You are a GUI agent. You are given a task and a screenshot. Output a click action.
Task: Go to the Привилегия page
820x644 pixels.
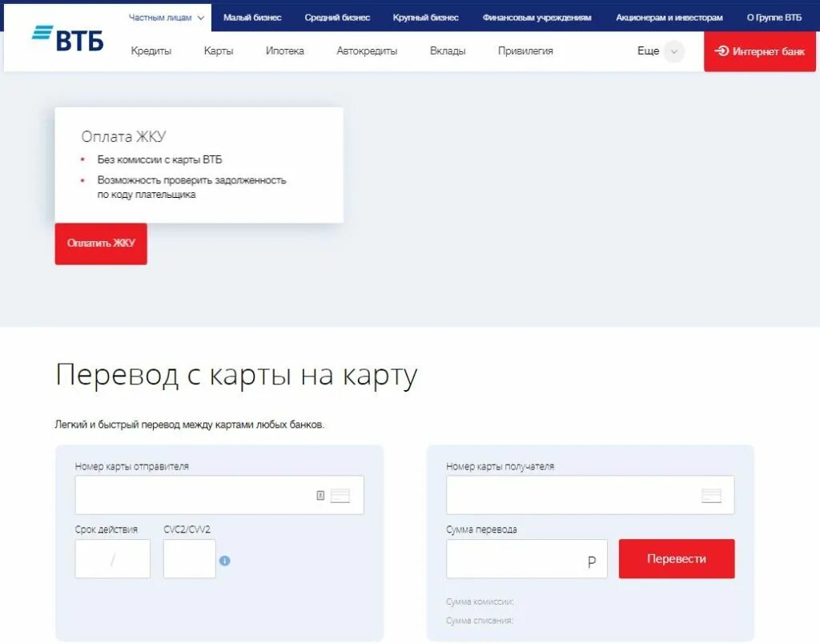525,51
